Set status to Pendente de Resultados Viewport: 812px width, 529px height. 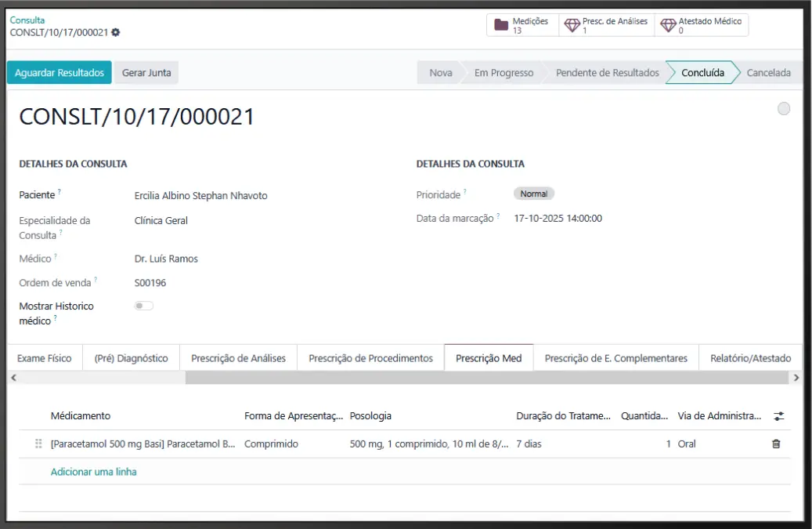[607, 73]
